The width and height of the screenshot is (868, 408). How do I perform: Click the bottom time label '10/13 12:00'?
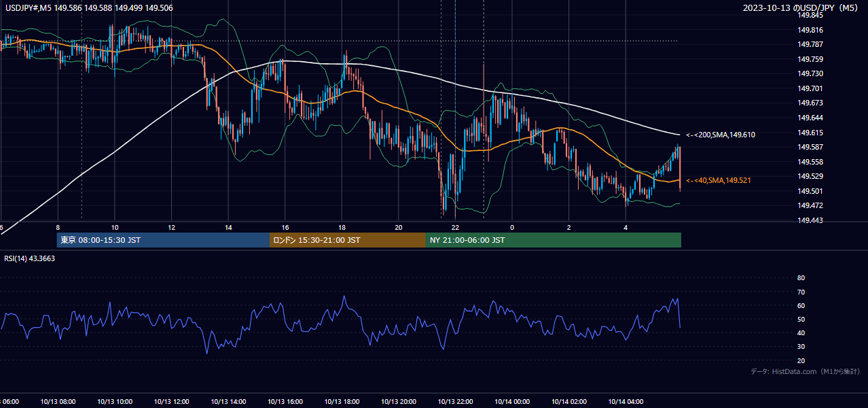point(171,402)
